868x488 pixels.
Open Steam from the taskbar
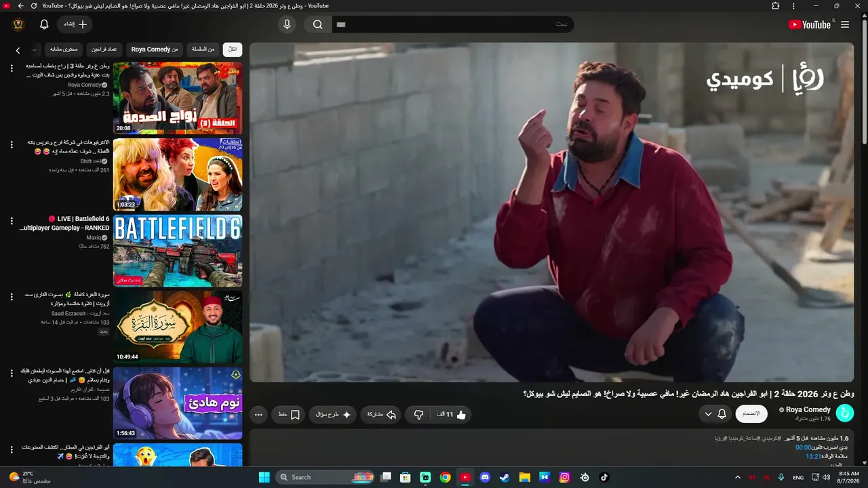click(x=505, y=477)
